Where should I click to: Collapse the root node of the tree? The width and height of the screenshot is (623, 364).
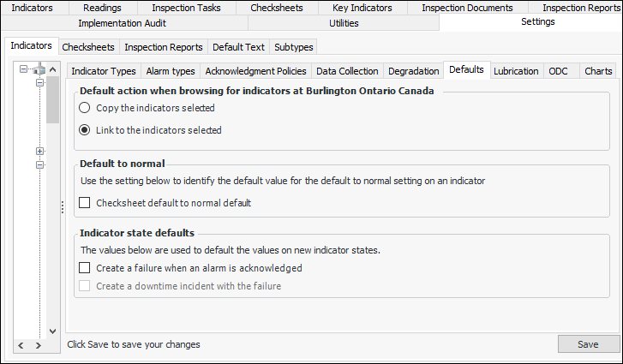pos(24,70)
